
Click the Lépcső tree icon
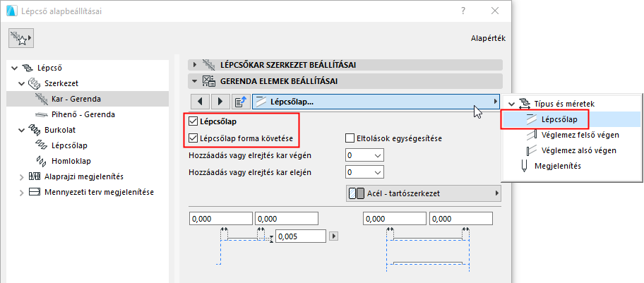[29, 68]
